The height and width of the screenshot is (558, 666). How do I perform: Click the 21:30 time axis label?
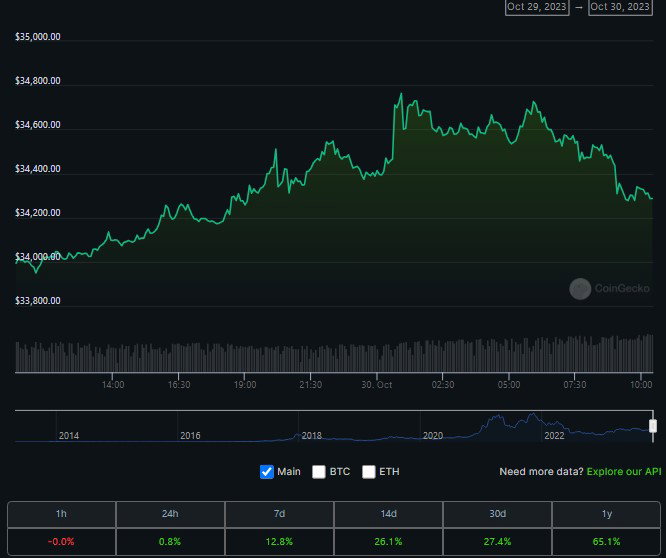tap(310, 385)
